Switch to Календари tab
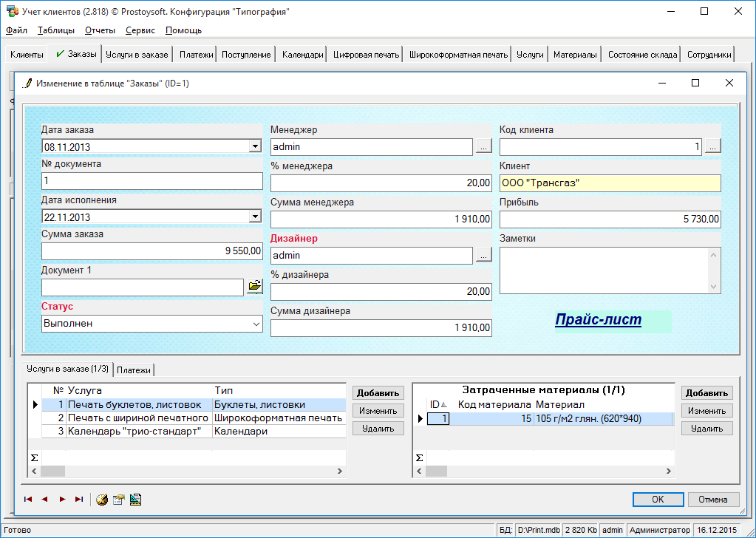The image size is (756, 538). pyautogui.click(x=303, y=55)
